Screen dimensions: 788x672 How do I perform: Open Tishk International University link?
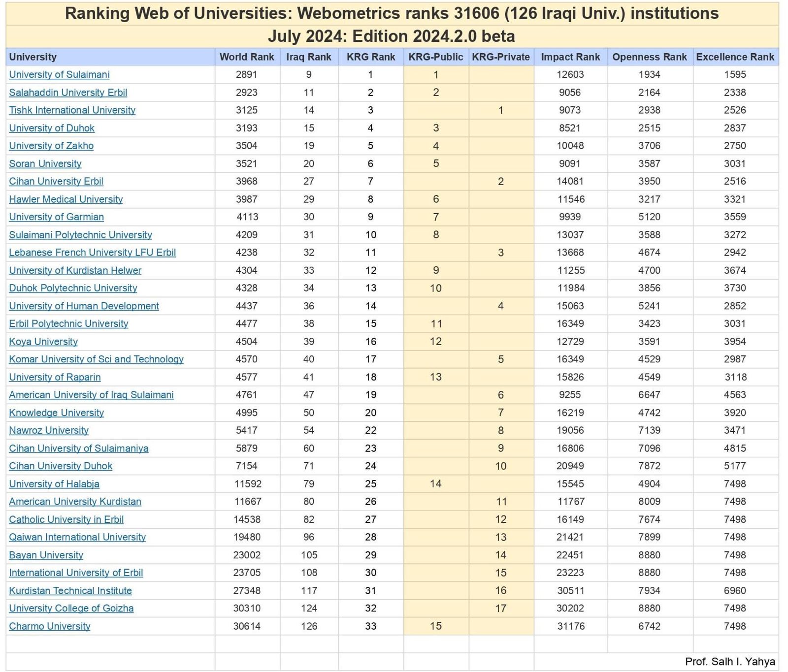coord(72,110)
